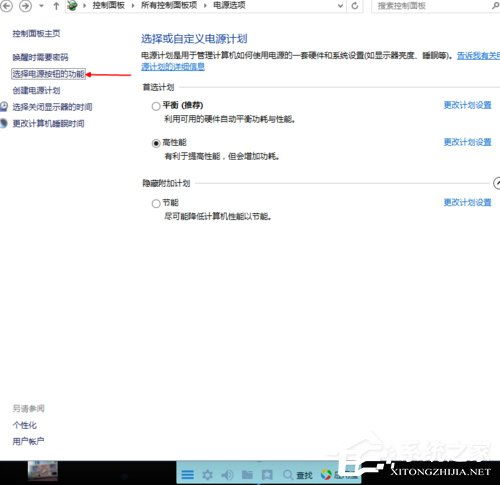Open 个性化 under See also
The height and width of the screenshot is (485, 500).
(x=24, y=425)
